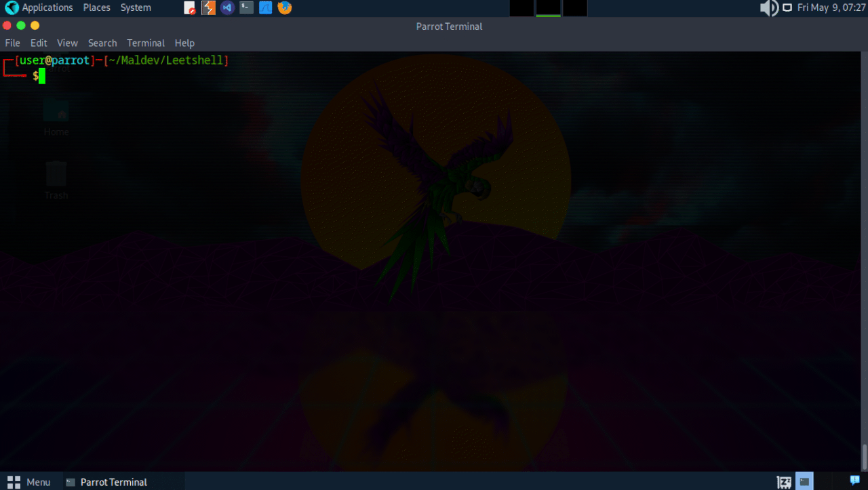This screenshot has width=868, height=490.
Task: Open the text editor panel icon
Action: click(189, 7)
